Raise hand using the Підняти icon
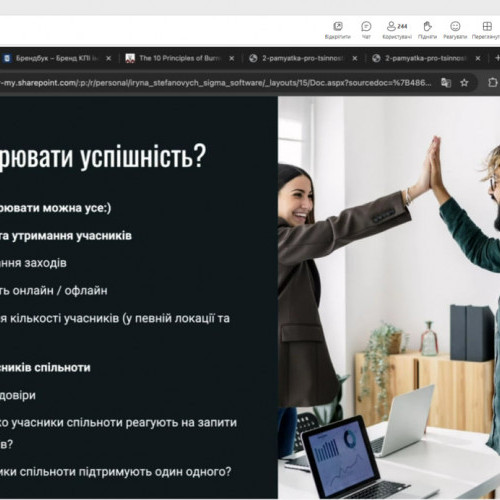Image resolution: width=500 pixels, height=500 pixels. point(427,26)
